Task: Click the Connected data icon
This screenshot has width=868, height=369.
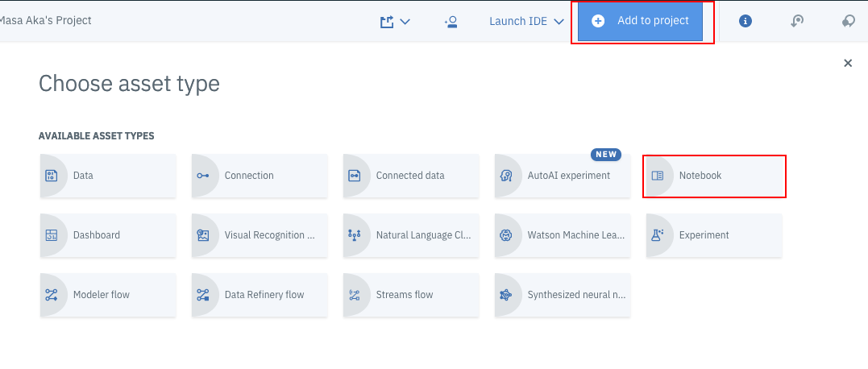Action: point(355,176)
